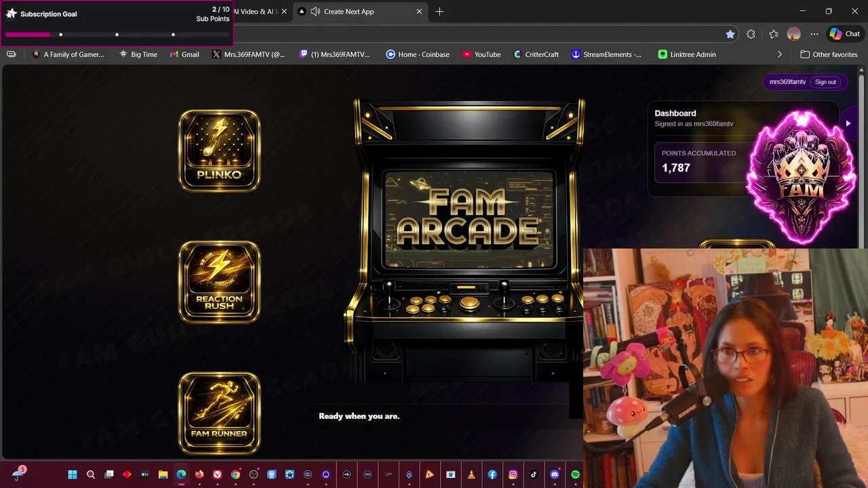
Task: Open Google Chrome from the taskbar
Action: [x=235, y=474]
